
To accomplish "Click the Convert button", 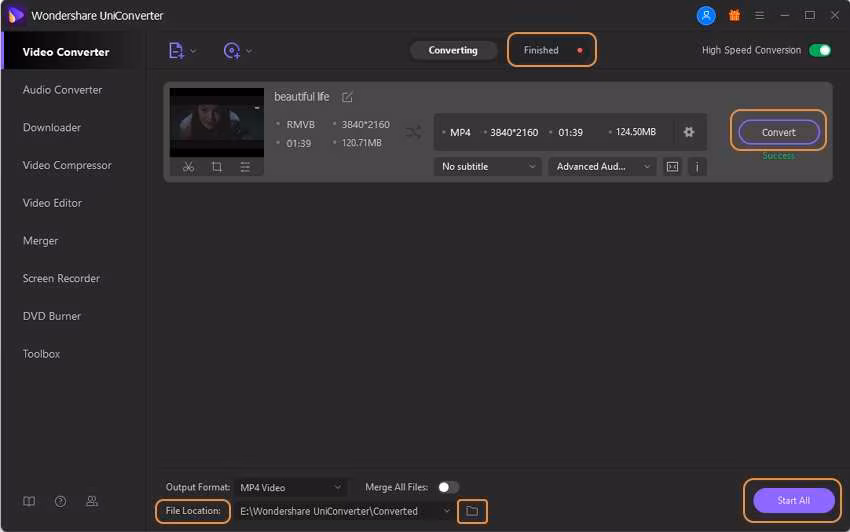I will tap(778, 132).
